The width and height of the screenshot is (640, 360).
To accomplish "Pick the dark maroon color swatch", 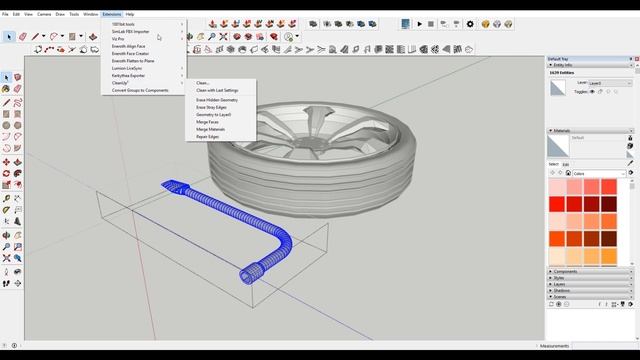I will tap(609, 204).
